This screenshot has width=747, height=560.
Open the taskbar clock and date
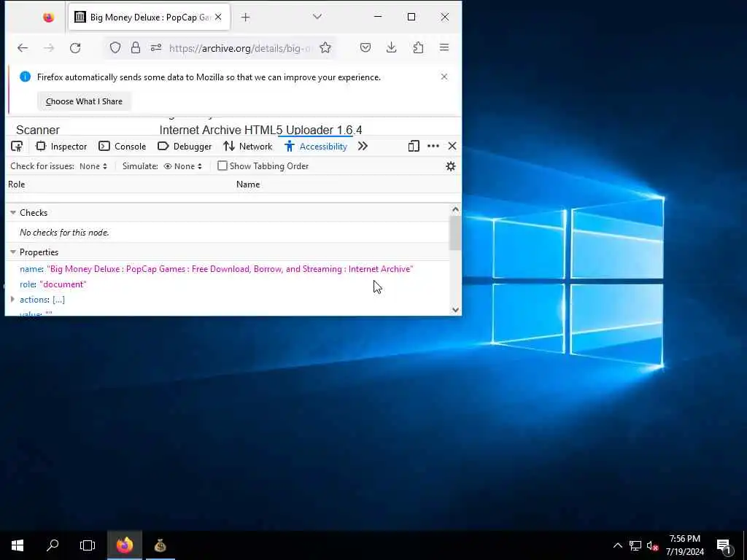click(684, 545)
